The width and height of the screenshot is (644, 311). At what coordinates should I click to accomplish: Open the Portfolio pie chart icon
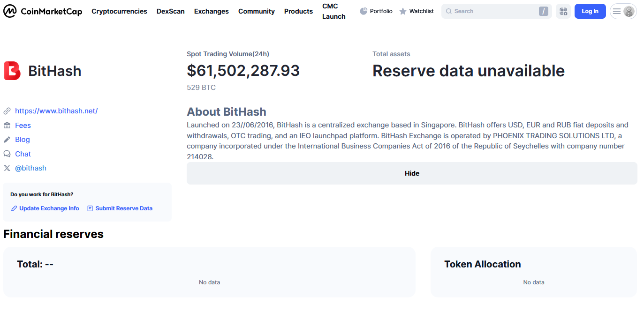pos(364,11)
